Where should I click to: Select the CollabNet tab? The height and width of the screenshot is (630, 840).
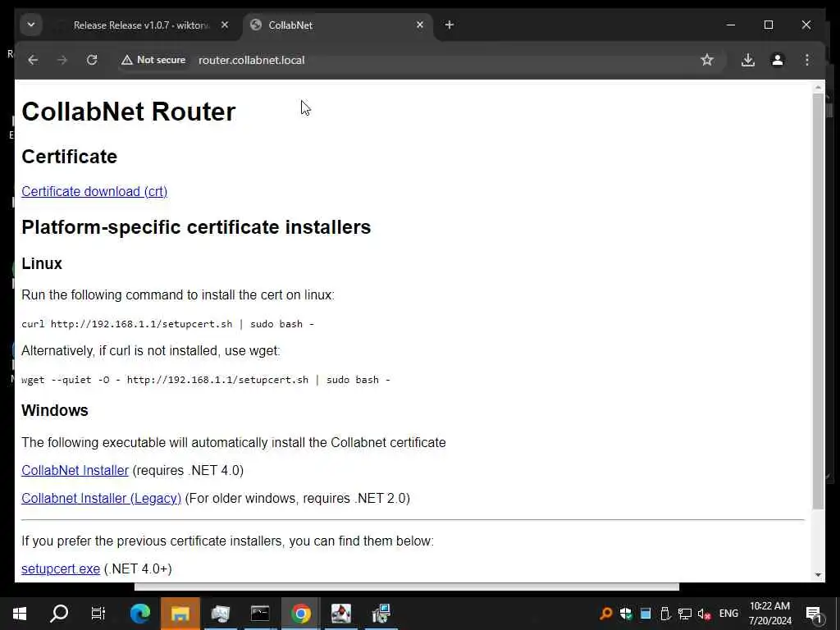[337, 25]
